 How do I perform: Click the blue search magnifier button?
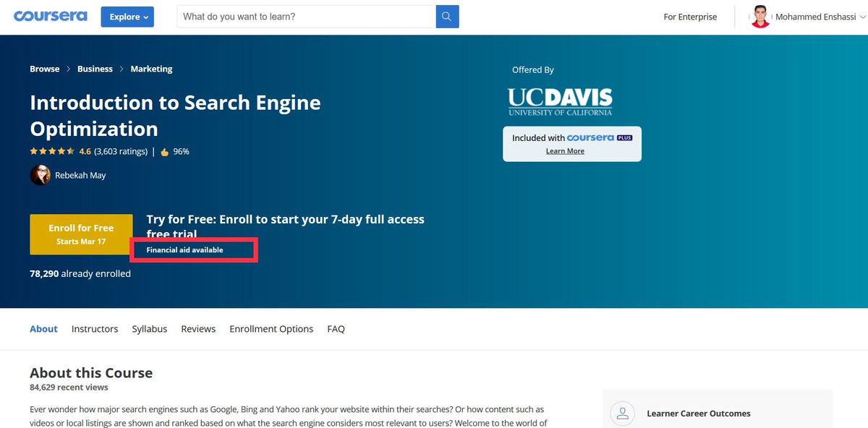click(x=447, y=16)
